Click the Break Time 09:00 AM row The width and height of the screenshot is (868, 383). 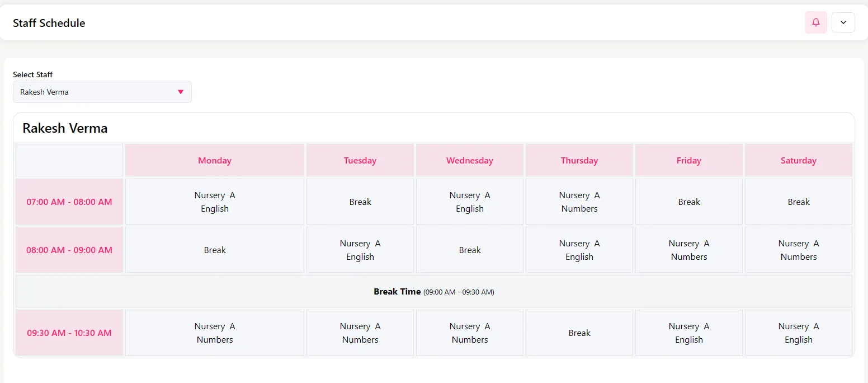[x=433, y=292]
